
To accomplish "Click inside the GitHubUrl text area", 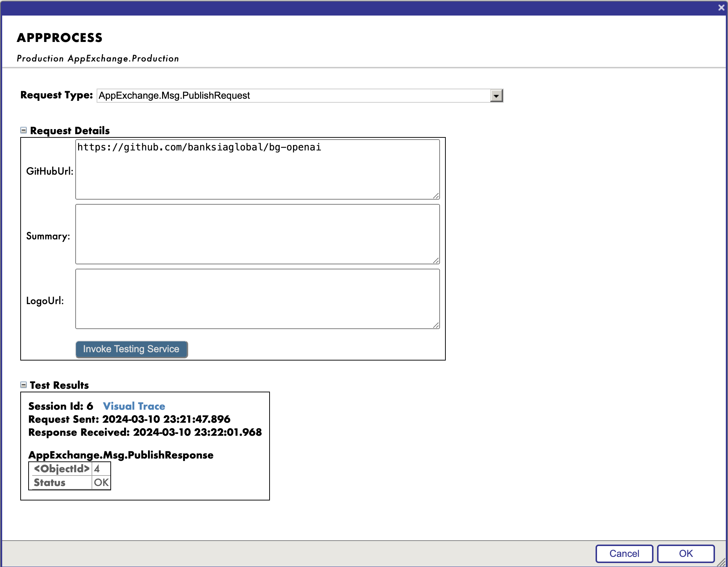I will [x=257, y=170].
